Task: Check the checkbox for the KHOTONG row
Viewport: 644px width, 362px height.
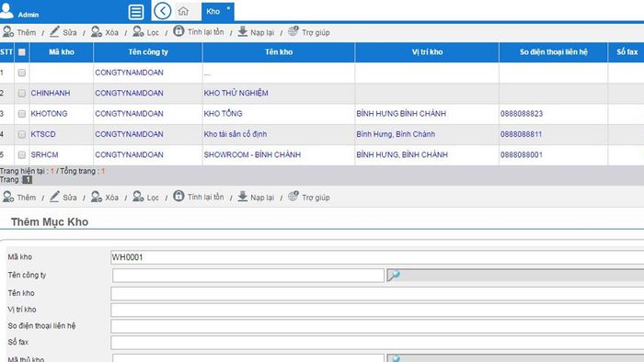Action: 22,114
